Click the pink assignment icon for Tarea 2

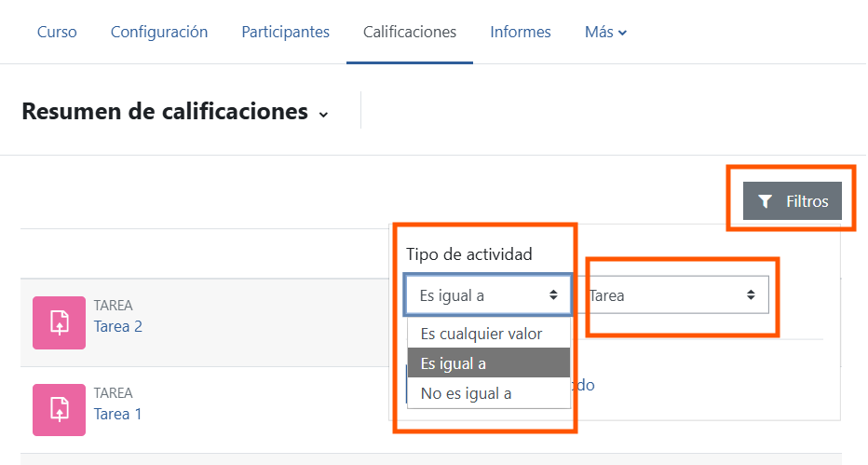point(60,322)
